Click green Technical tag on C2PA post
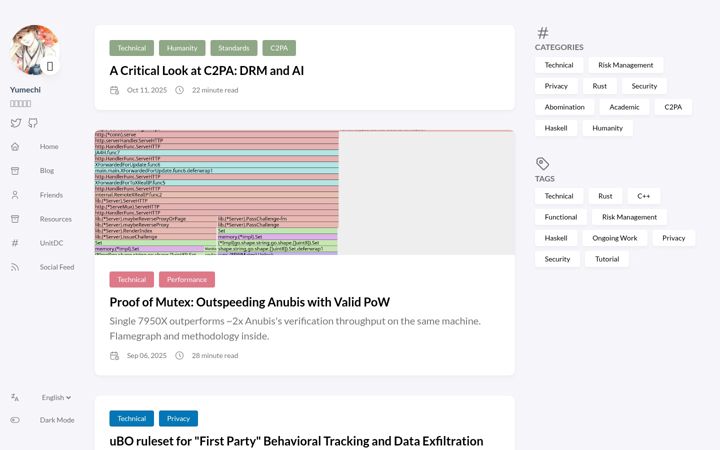Image resolution: width=720 pixels, height=450 pixels. 132,48
